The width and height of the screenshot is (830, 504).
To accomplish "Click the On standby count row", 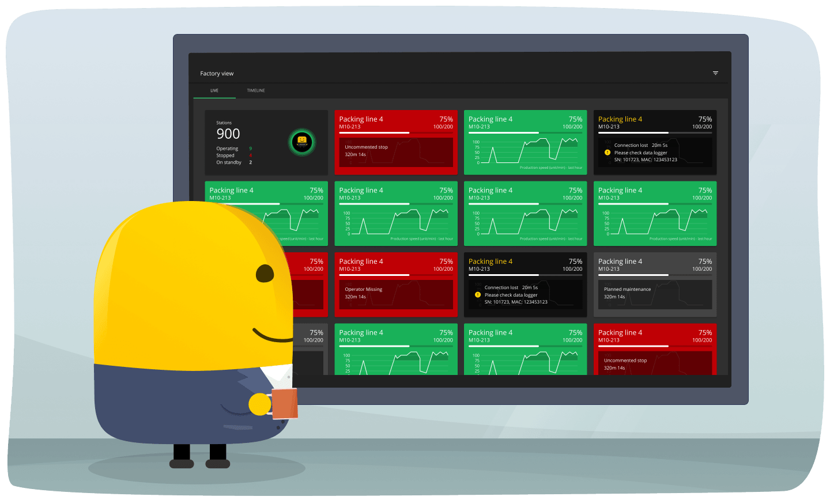I will pos(234,162).
